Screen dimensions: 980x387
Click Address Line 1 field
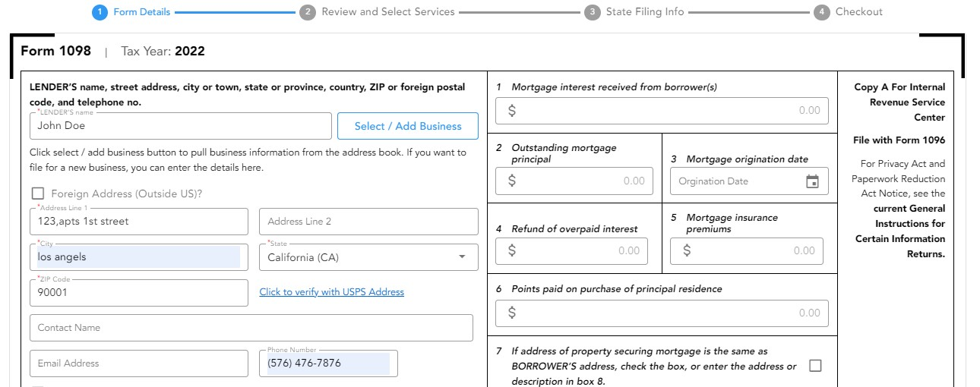point(139,222)
